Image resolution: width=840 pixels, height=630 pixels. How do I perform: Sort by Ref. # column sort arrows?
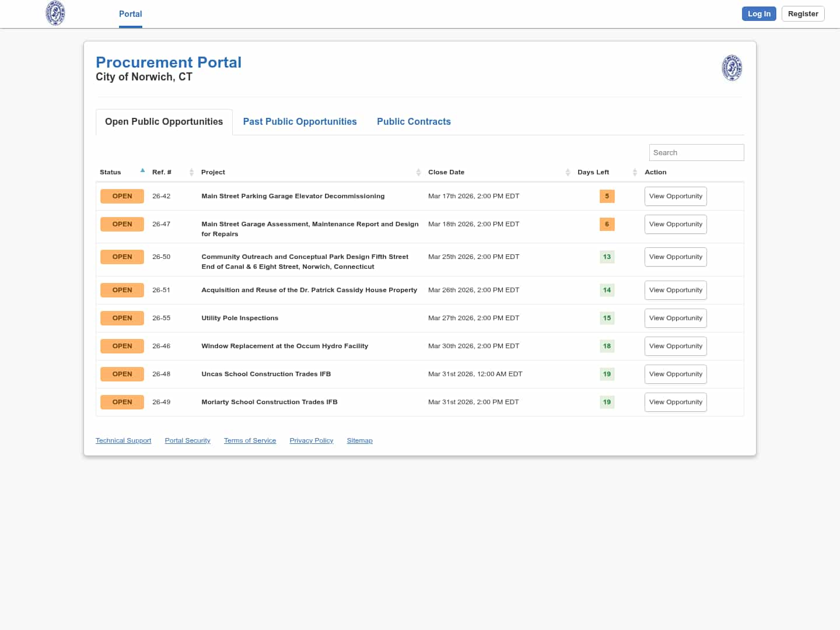[x=191, y=172]
